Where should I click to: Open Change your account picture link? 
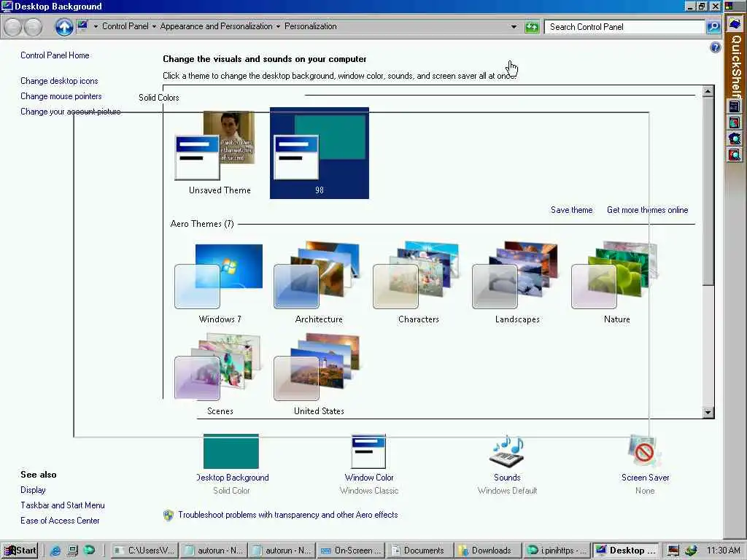pyautogui.click(x=71, y=112)
